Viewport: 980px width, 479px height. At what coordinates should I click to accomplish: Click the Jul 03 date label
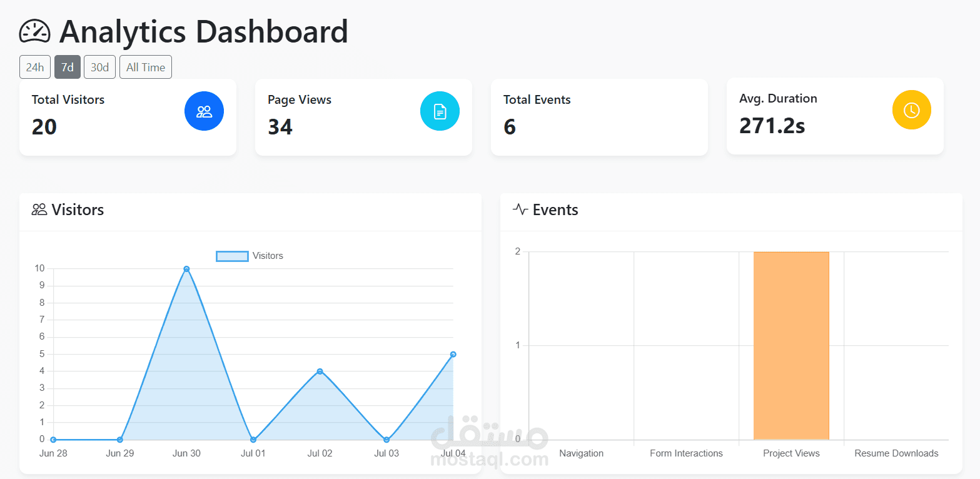tap(386, 453)
